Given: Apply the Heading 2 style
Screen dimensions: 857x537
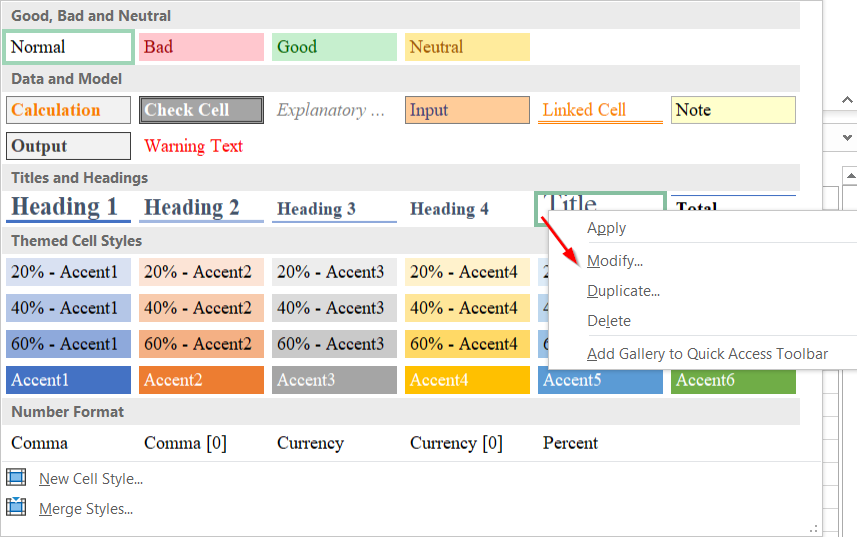Looking at the screenshot, I should (201, 209).
